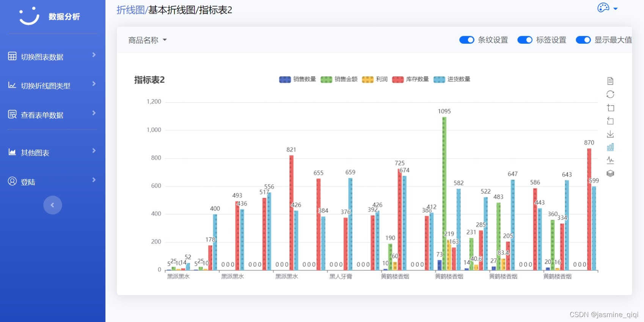Open the color palette theme icon
This screenshot has height=322, width=644.
click(x=603, y=8)
